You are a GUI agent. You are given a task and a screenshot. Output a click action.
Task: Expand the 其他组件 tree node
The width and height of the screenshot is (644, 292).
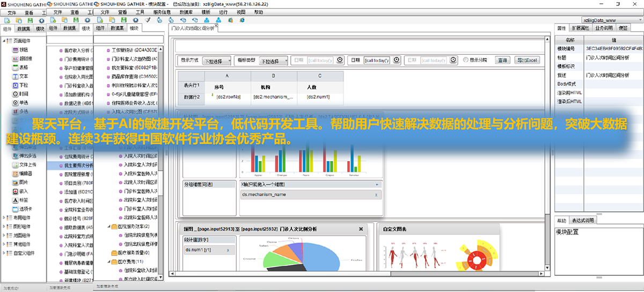coord(5,243)
